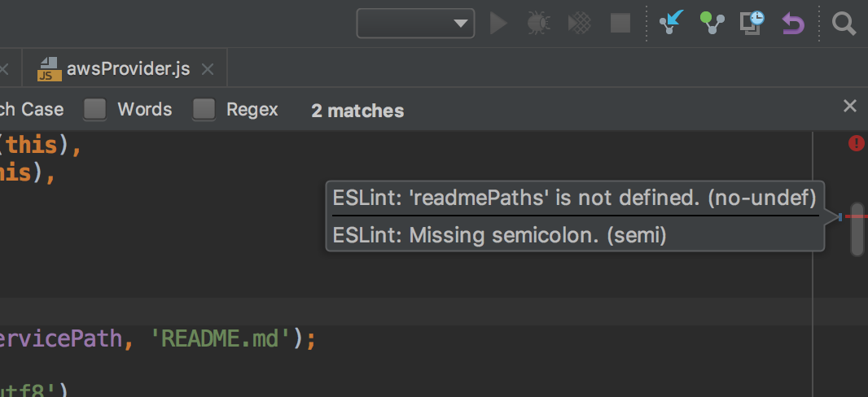868x397 pixels.
Task: Revert changes with purple undo arrow
Action: coord(792,24)
